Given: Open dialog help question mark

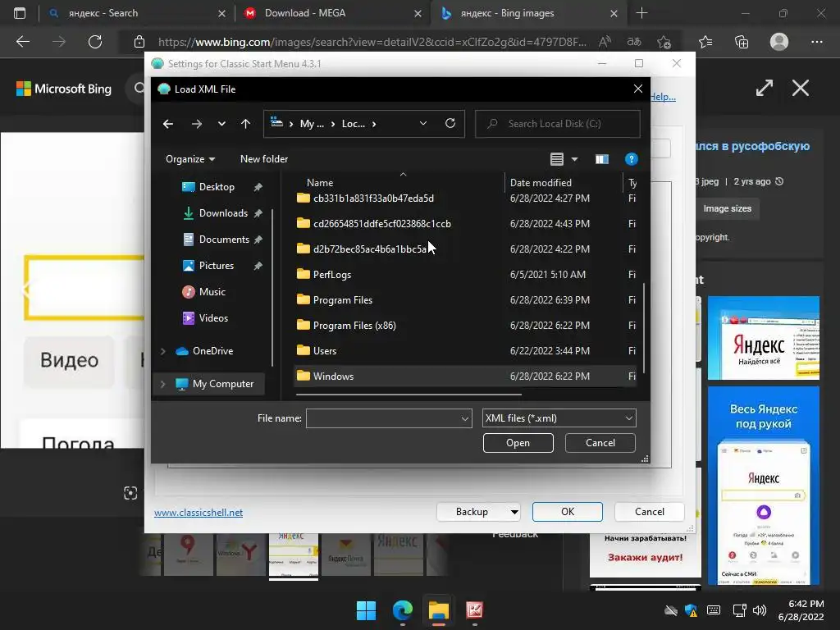Looking at the screenshot, I should pos(631,159).
